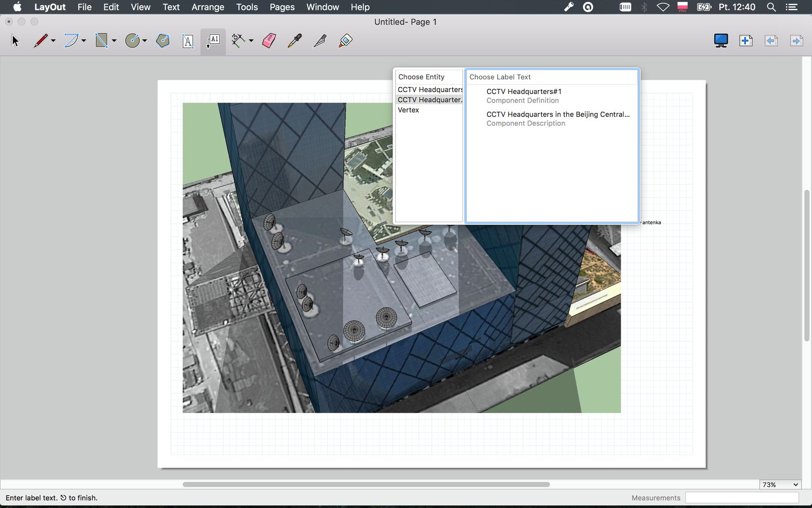Select the Style eyedropper tool
812x508 pixels.
tap(295, 41)
